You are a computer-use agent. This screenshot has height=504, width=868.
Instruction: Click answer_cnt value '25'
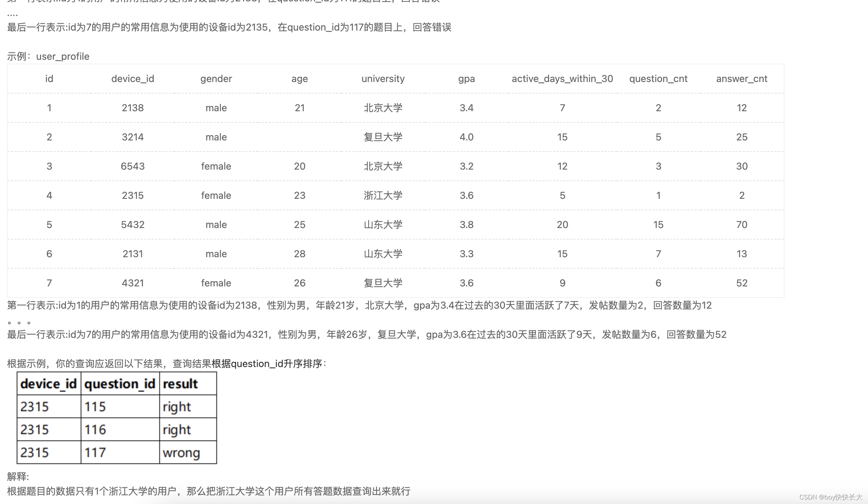(742, 137)
